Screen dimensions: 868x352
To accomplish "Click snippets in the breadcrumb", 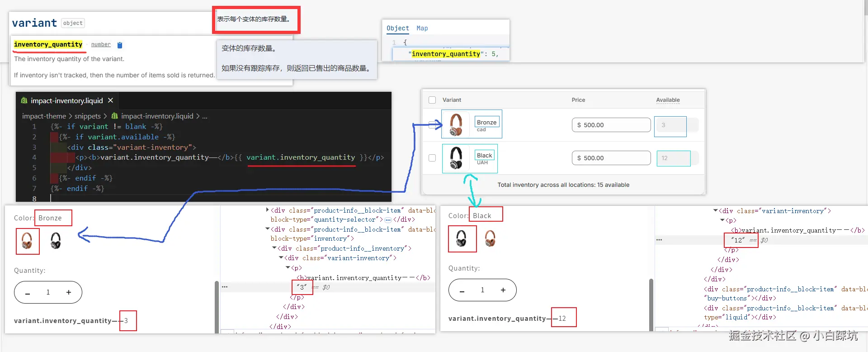I will (x=88, y=116).
